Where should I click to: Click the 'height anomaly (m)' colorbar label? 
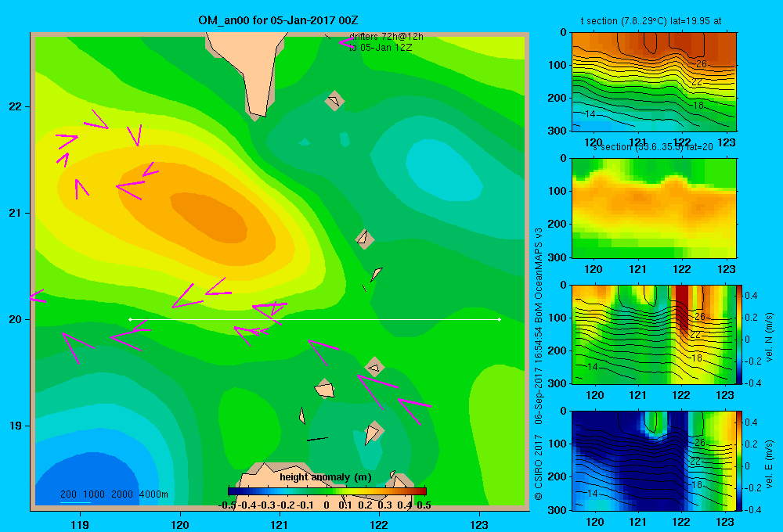pyautogui.click(x=326, y=477)
